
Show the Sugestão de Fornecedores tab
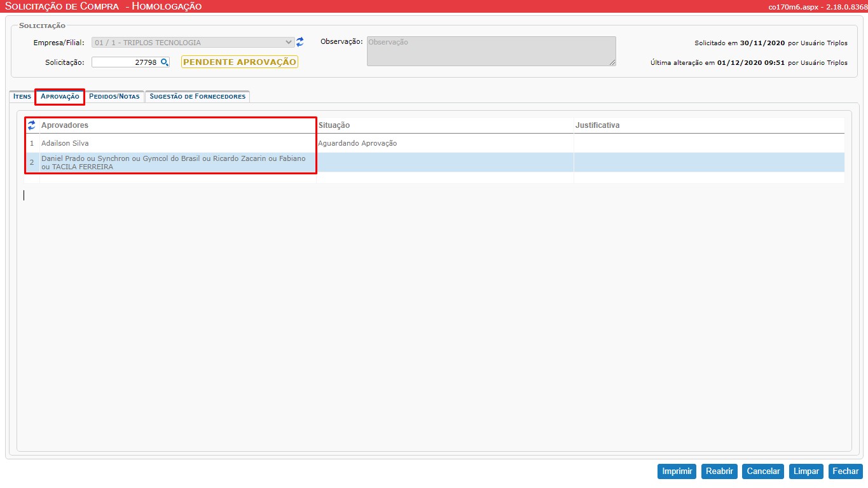point(198,97)
